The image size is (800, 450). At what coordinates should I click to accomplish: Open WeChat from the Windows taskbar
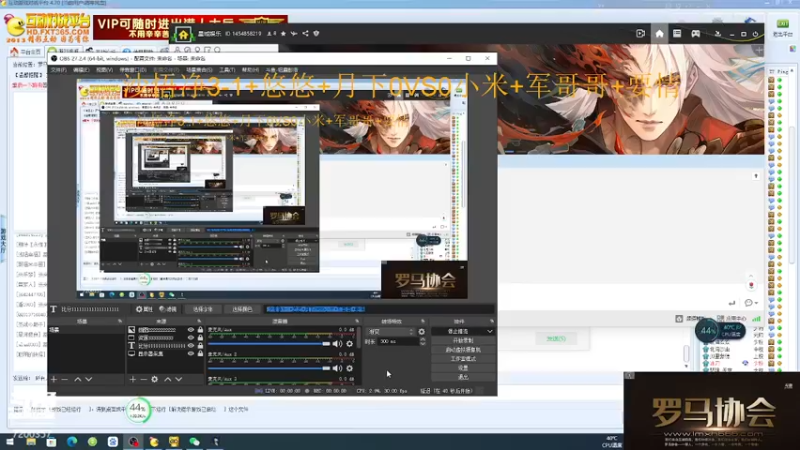tap(194, 441)
